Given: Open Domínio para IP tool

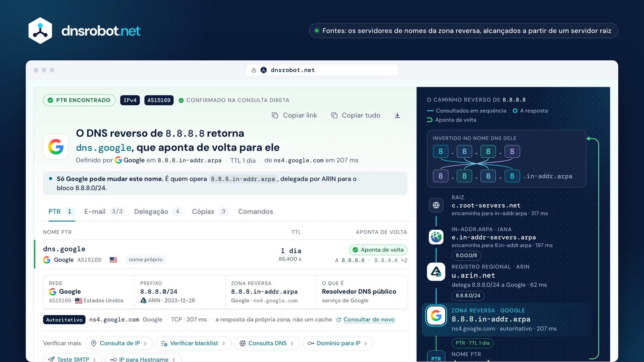Looking at the screenshot, I should pyautogui.click(x=338, y=343).
